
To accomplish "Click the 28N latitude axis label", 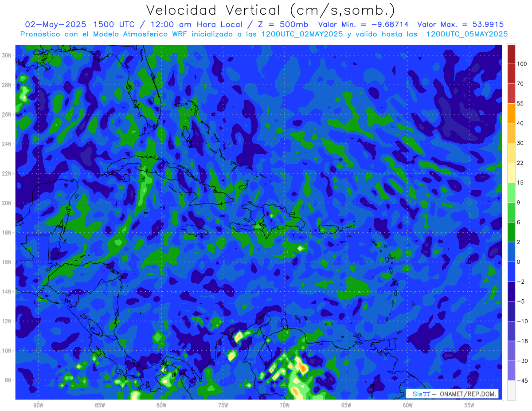I will 7,85.
